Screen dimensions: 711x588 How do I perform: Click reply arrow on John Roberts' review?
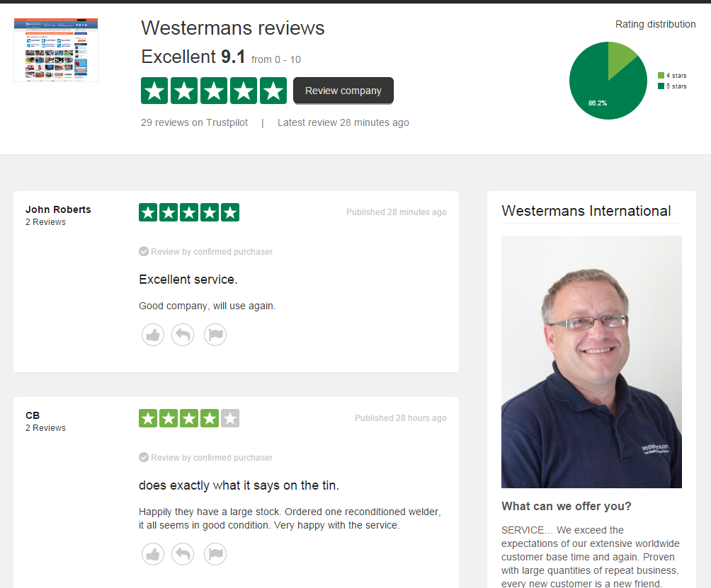point(183,335)
